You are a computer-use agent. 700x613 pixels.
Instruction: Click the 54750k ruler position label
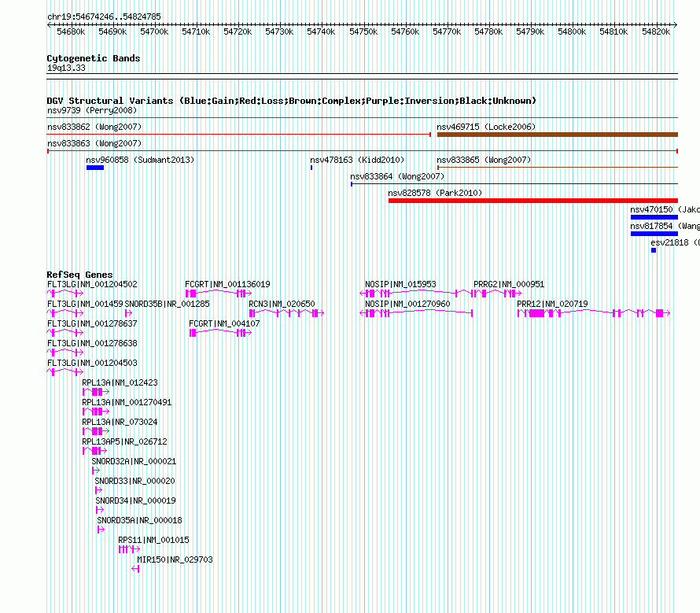pyautogui.click(x=363, y=31)
